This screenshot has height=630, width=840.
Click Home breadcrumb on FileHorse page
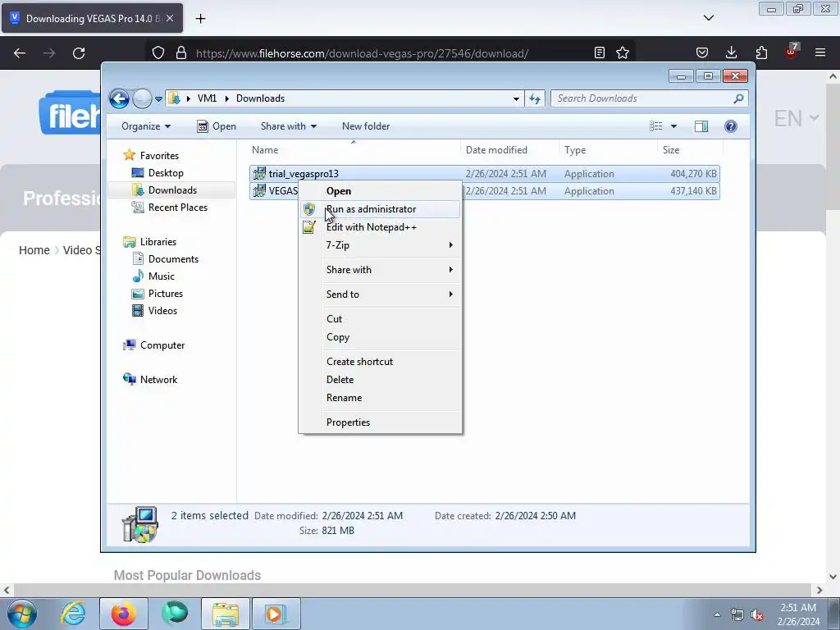tap(34, 251)
